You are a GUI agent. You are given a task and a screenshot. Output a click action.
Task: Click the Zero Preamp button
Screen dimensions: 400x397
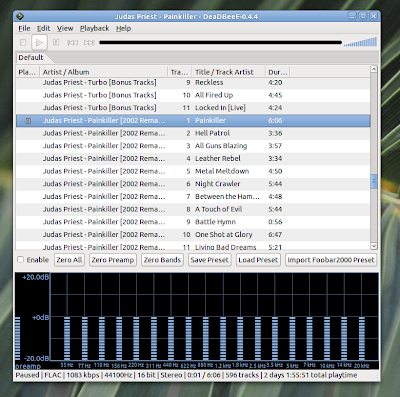(x=113, y=260)
